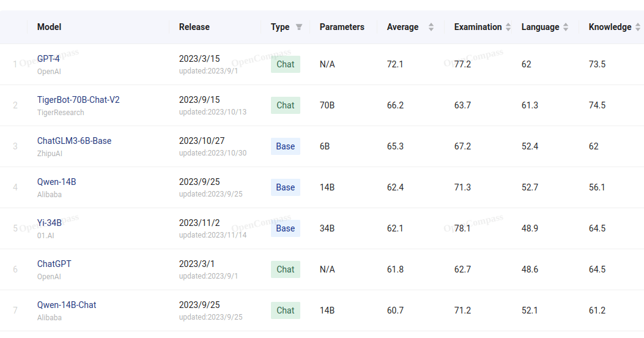Click the Base tag in Qwen-14B row

286,187
